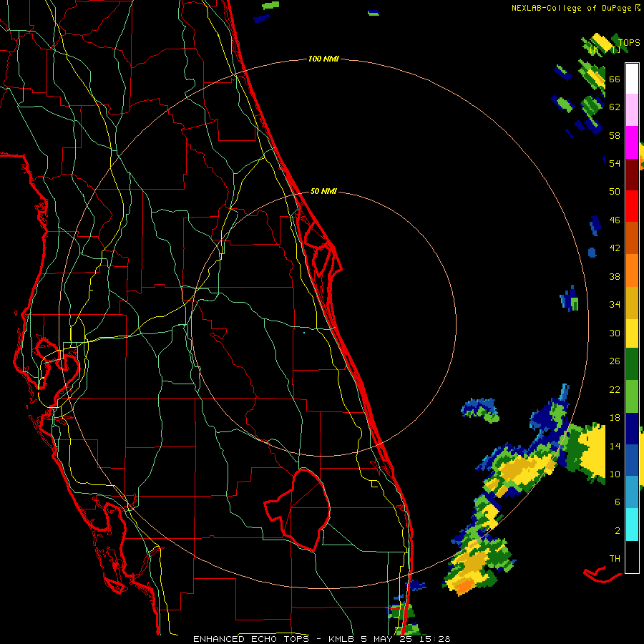Viewport: 644px width, 644px height.
Task: Select the white swatch in the legend
Action: click(632, 79)
